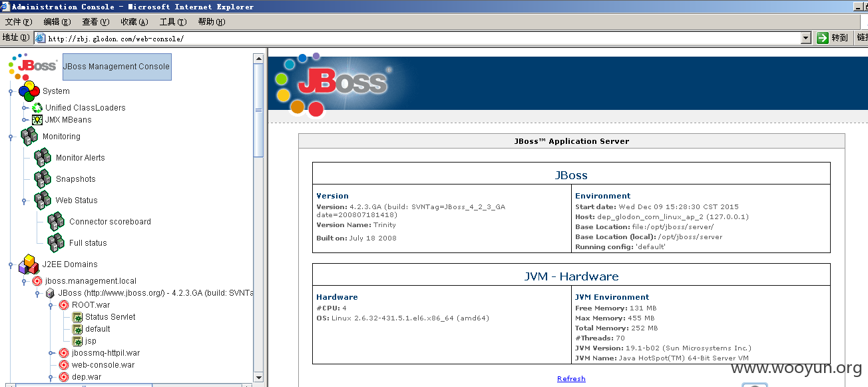Click the Host dep_glodon_com_linux_ap_2 line
The height and width of the screenshot is (387, 868).
tap(662, 217)
